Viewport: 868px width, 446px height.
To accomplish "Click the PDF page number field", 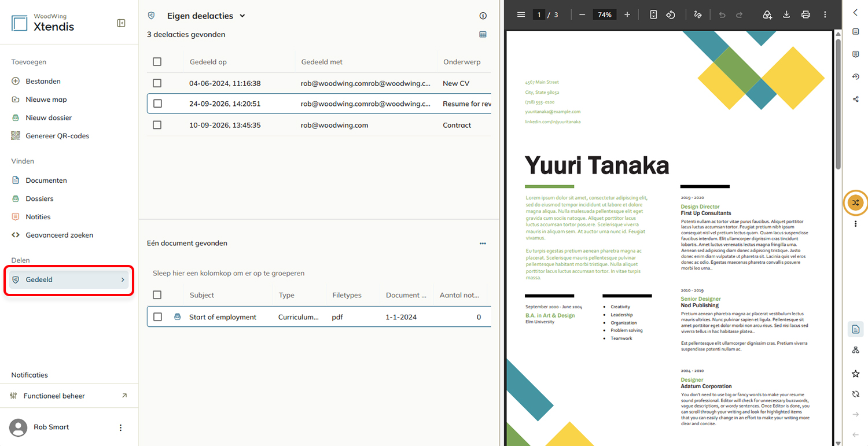I will (539, 14).
